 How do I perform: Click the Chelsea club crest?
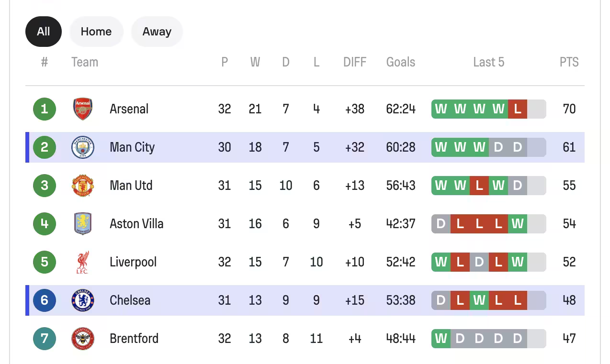[x=83, y=300]
